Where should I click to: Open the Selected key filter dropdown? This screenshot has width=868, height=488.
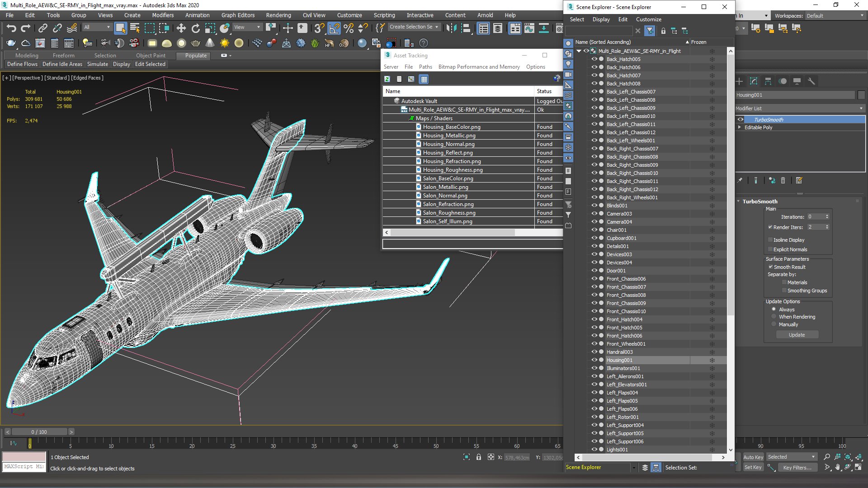click(x=791, y=457)
